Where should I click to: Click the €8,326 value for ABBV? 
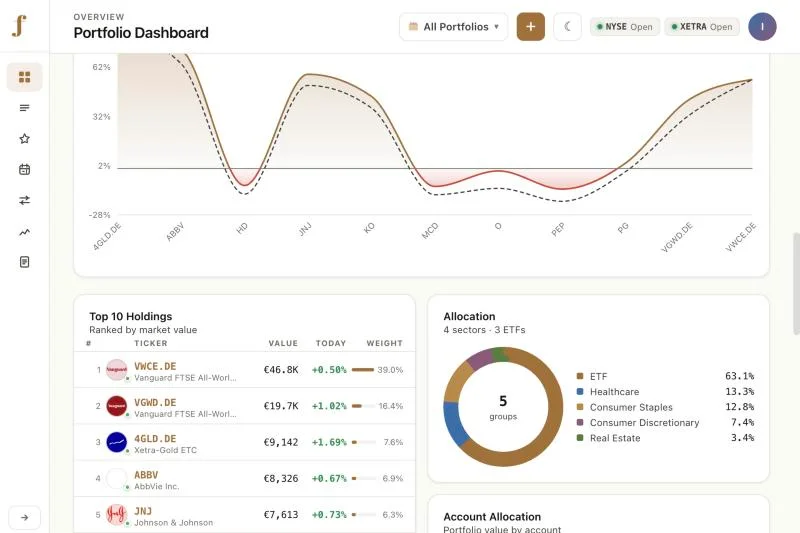point(281,478)
